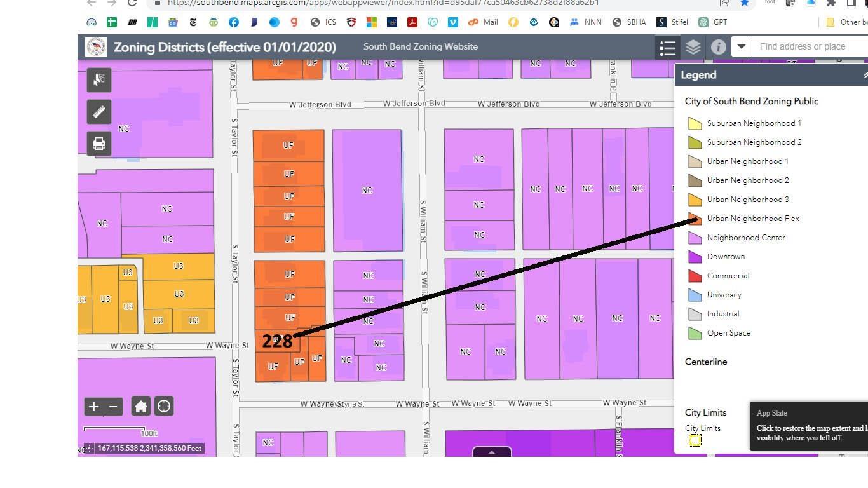Open the NNN bookmark
This screenshot has height=488, width=868.
(x=586, y=22)
